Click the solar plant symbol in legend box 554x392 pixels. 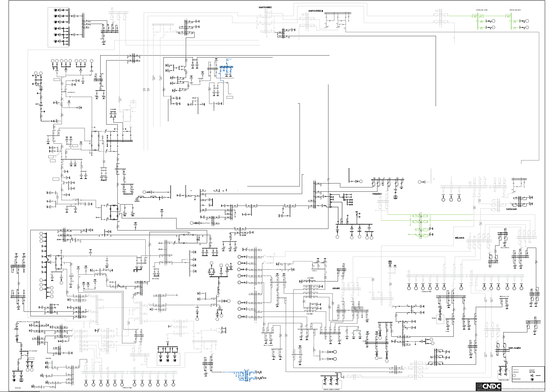(x=532, y=380)
